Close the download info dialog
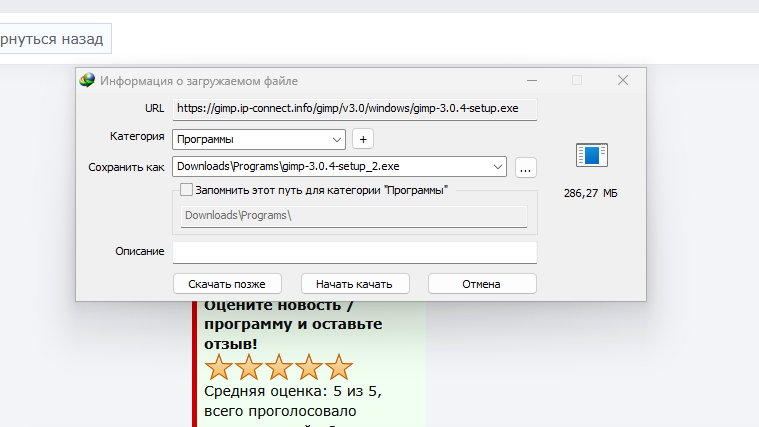 tap(623, 80)
